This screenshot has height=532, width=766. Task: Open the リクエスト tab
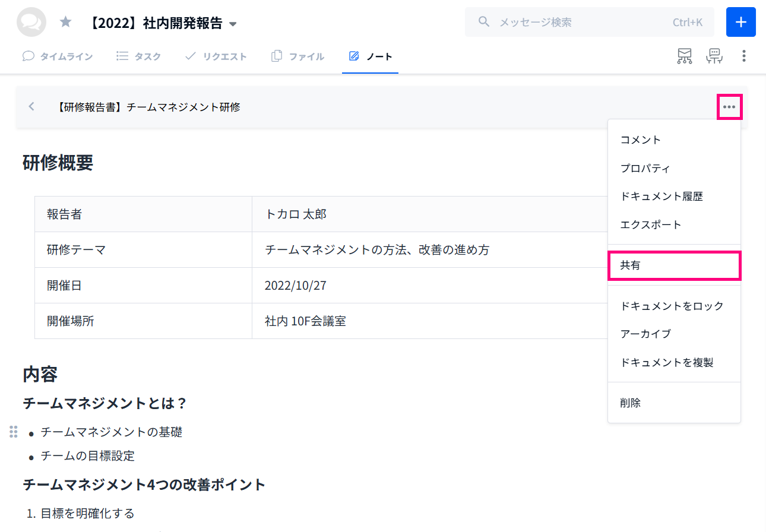[216, 56]
